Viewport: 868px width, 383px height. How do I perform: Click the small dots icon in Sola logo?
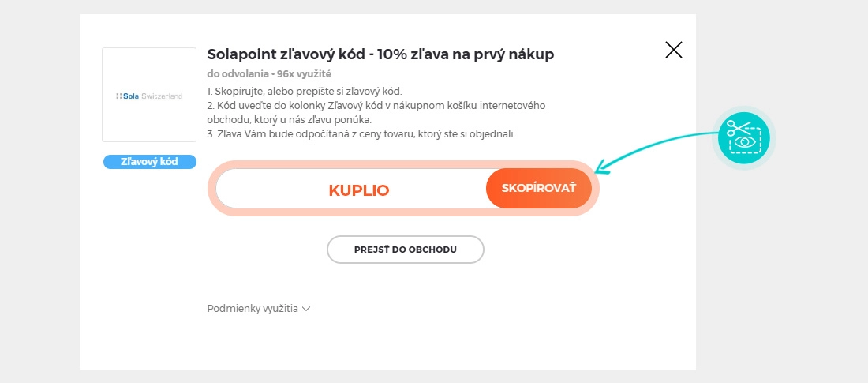point(118,96)
